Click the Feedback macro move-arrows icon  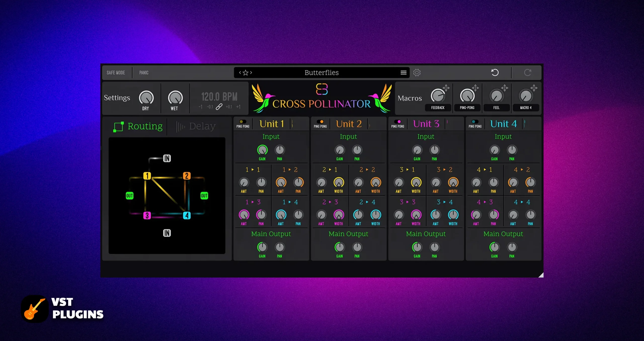pos(446,88)
